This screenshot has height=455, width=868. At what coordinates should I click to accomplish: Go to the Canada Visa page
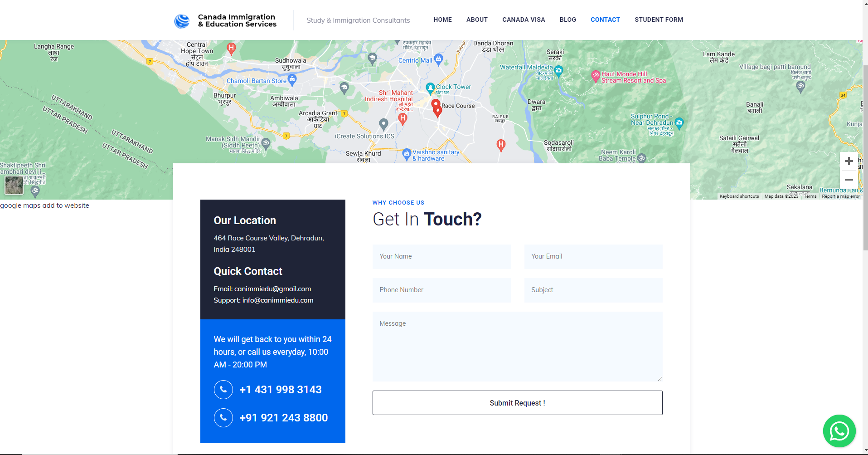[524, 20]
